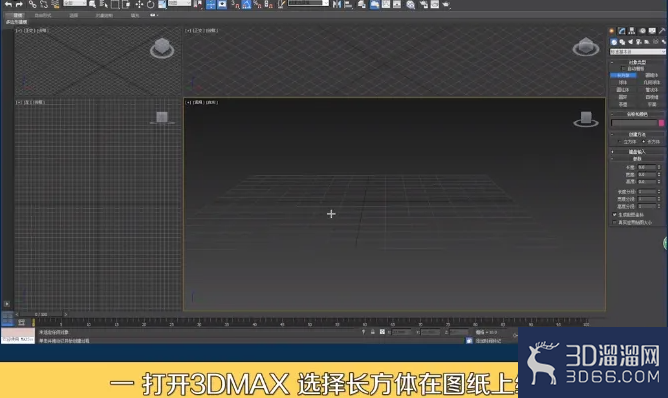Collapse the 参数 rollout
668x398 pixels.
(x=637, y=159)
